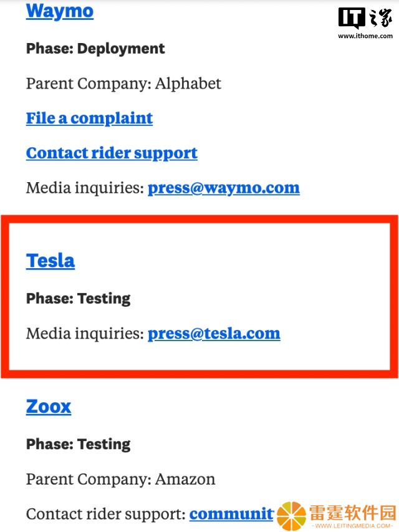Click the Contact rider support label under Zoox
Viewport: 399px width, 532px height.
click(x=106, y=515)
